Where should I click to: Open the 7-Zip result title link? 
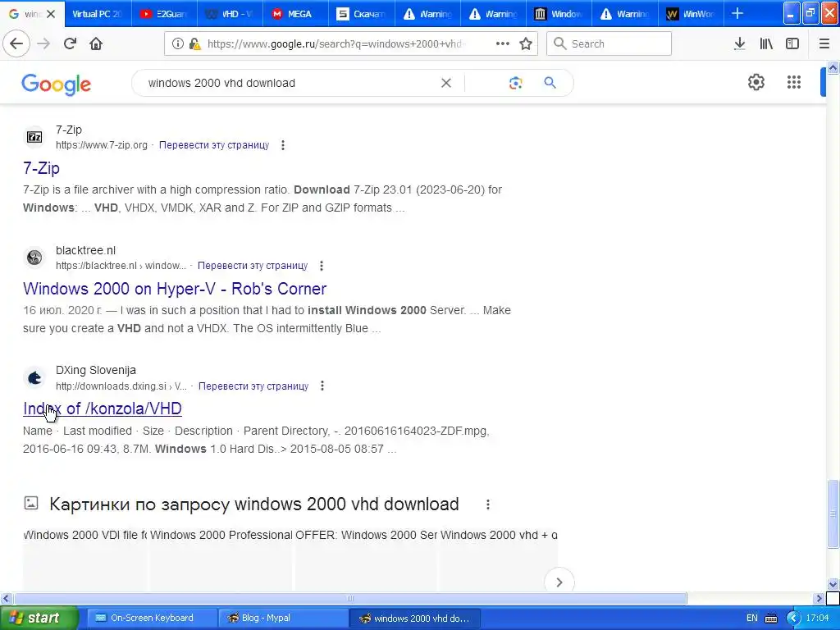pos(41,168)
